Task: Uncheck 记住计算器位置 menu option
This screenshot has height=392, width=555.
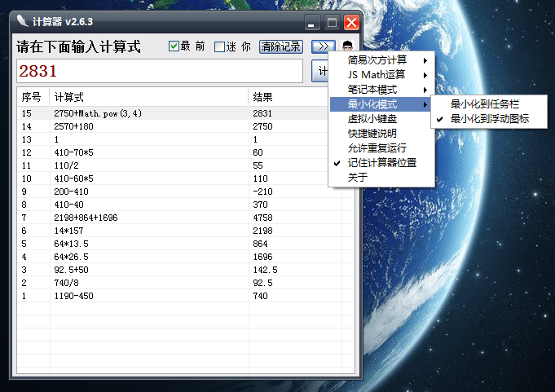Action: (381, 163)
